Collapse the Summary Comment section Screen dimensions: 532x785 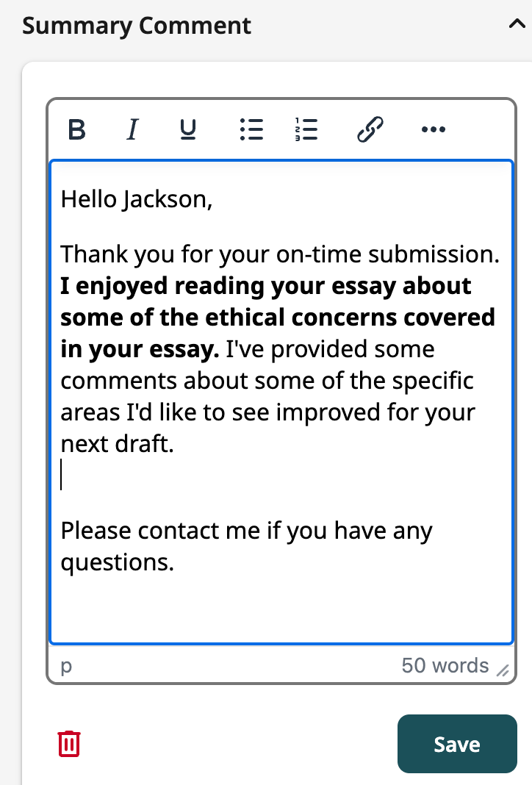coord(517,24)
